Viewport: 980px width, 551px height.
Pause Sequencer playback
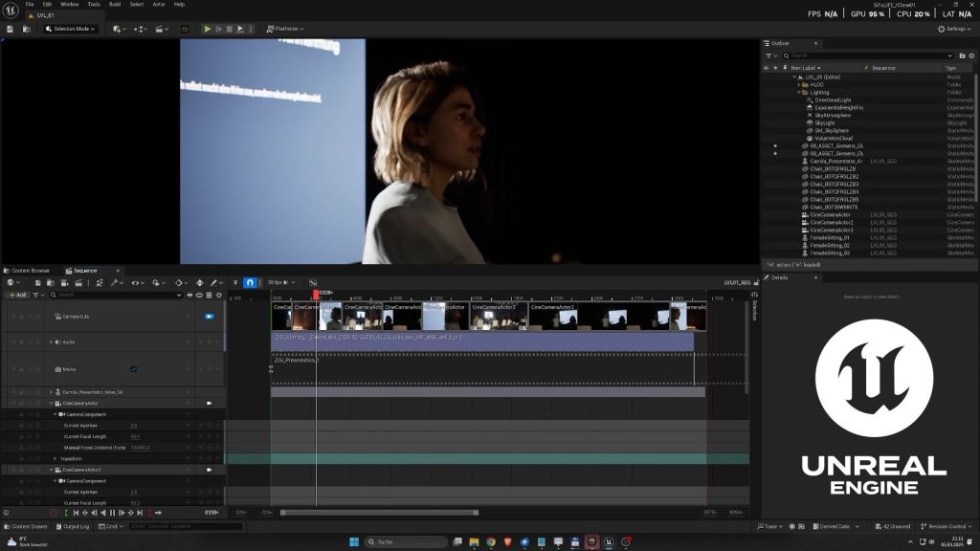(x=113, y=513)
